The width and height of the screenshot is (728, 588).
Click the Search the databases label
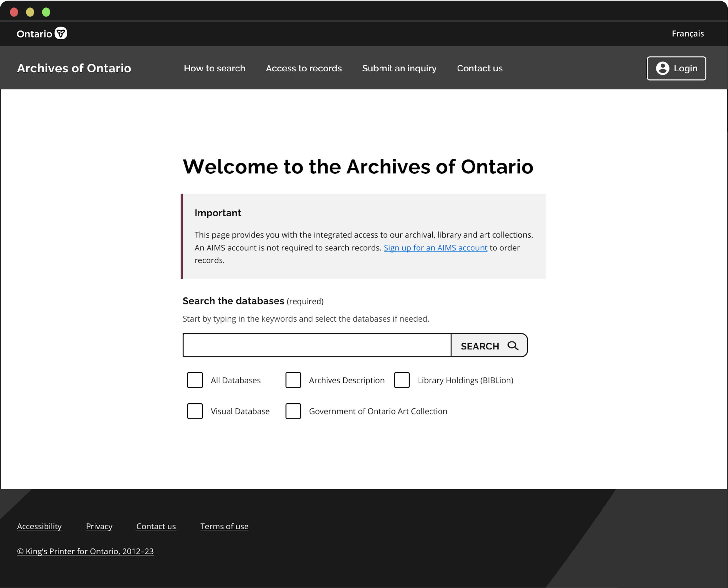233,301
